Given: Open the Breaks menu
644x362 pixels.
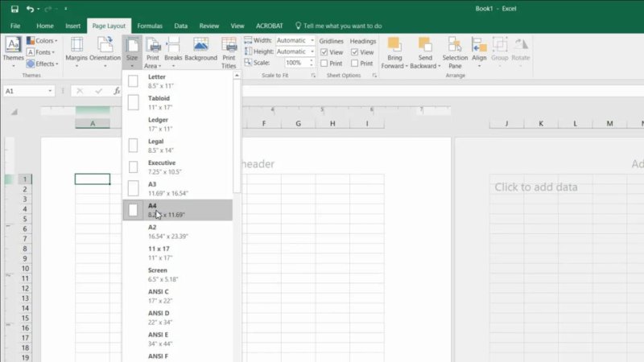Looking at the screenshot, I should pos(173,52).
